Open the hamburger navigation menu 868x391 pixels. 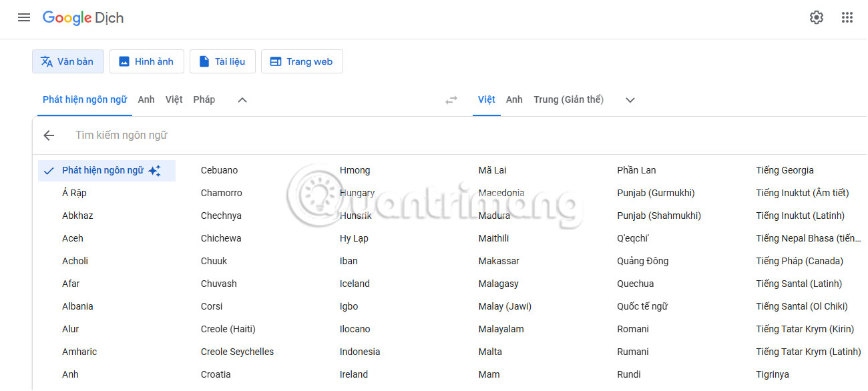click(x=24, y=17)
